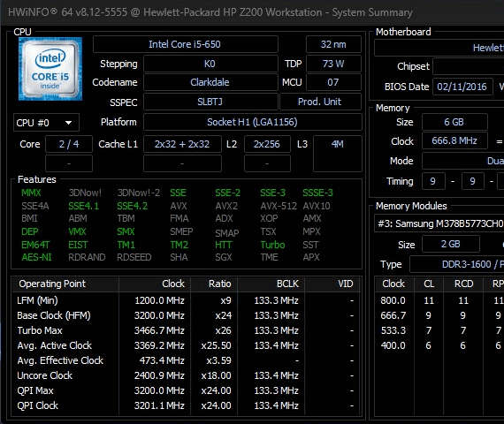Select the SSSE-3 feature label
Viewport: 504px width, 424px height.
coord(317,193)
